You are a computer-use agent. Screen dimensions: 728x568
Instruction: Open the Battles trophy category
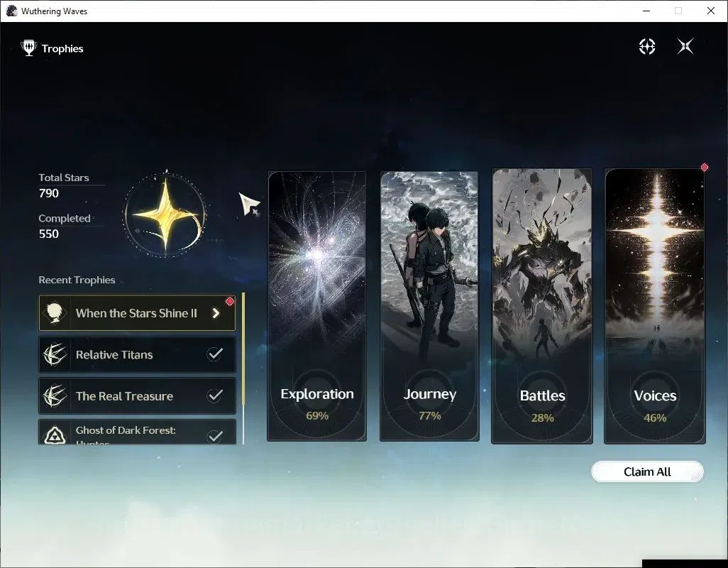coord(542,306)
